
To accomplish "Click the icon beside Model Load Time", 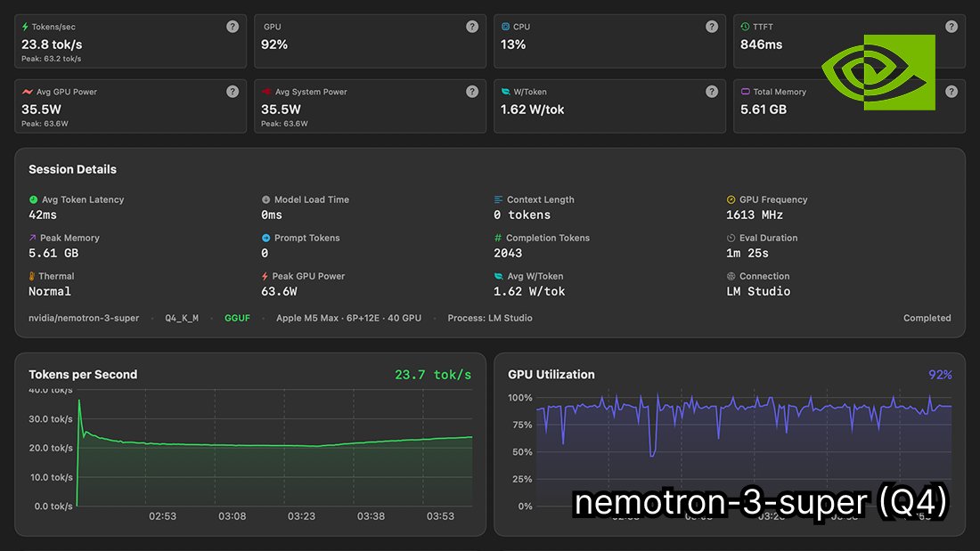I will pos(265,200).
